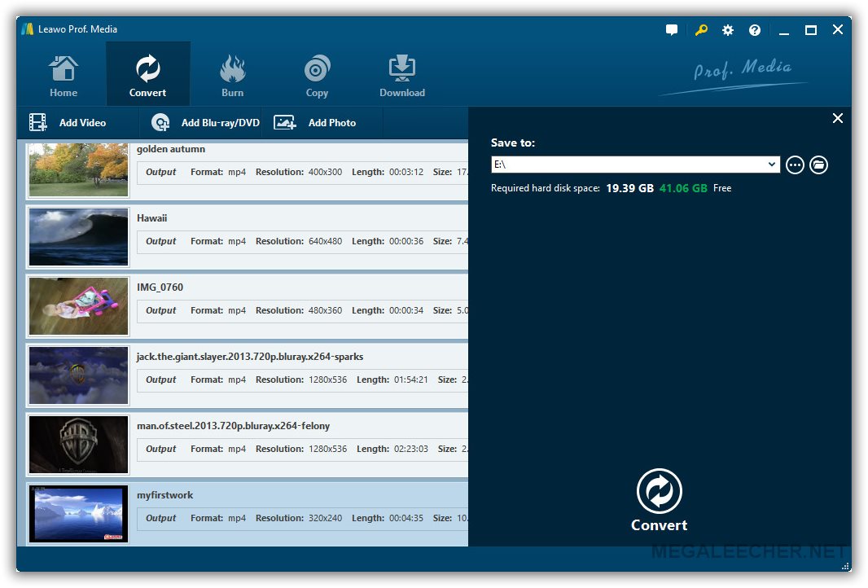The image size is (868, 588).
Task: Click the 320x240 resolution value
Action: point(325,518)
